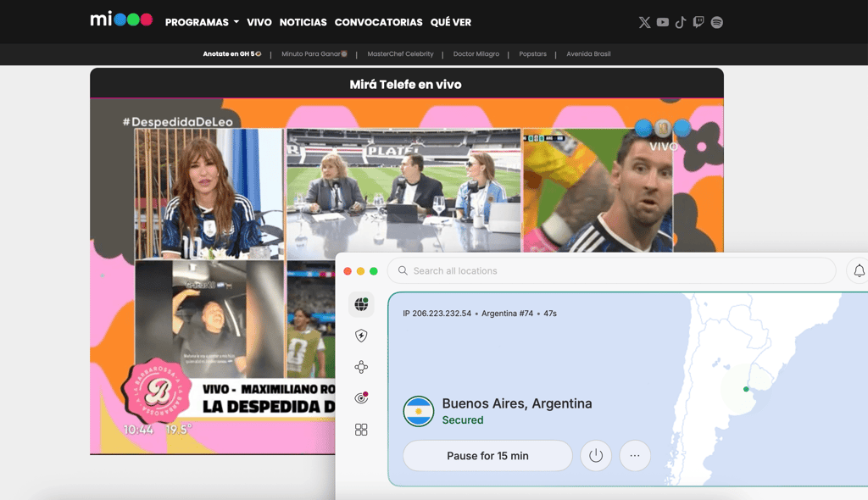Open the Avenida Brasil link

pyautogui.click(x=588, y=53)
